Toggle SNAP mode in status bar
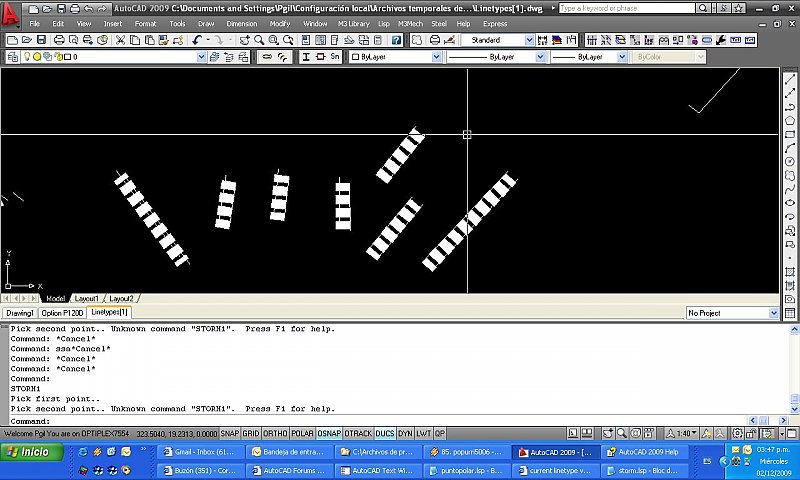800x480 pixels. tap(229, 434)
